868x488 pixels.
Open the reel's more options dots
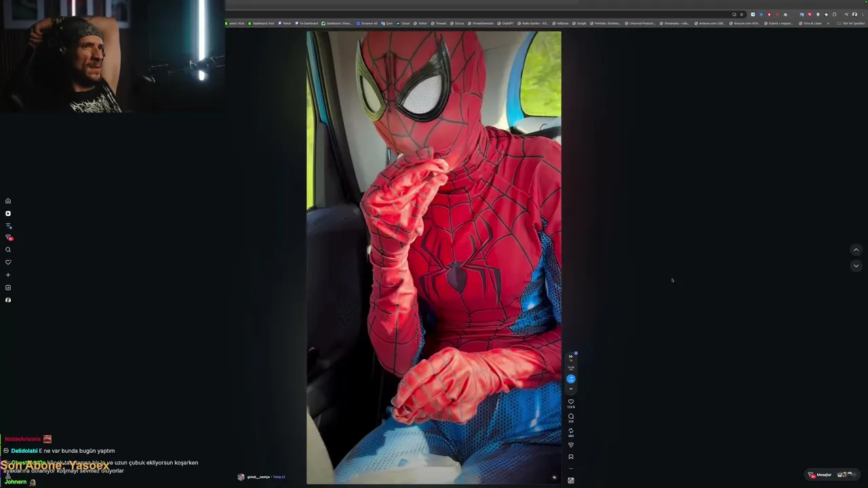coord(571,468)
